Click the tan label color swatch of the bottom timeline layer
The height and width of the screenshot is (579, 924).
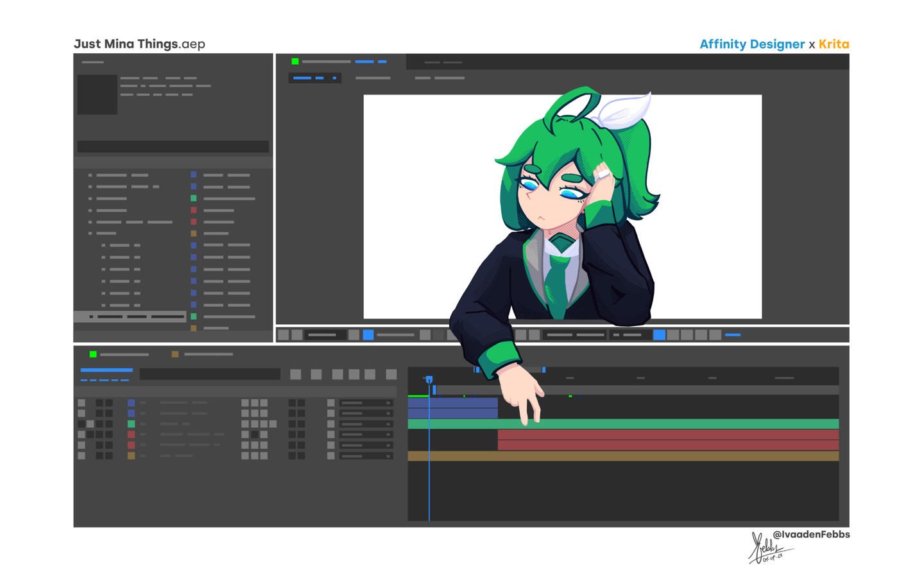[131, 456]
